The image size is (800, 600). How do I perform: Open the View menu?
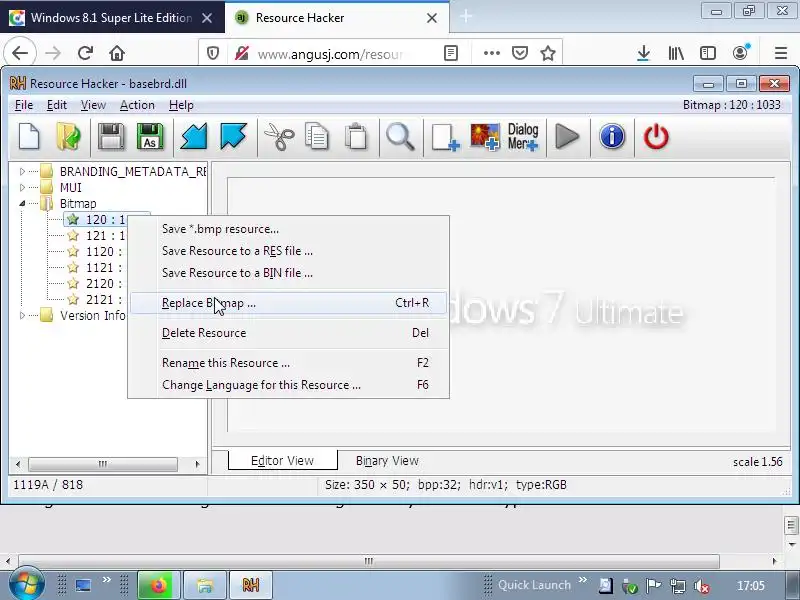pos(93,105)
